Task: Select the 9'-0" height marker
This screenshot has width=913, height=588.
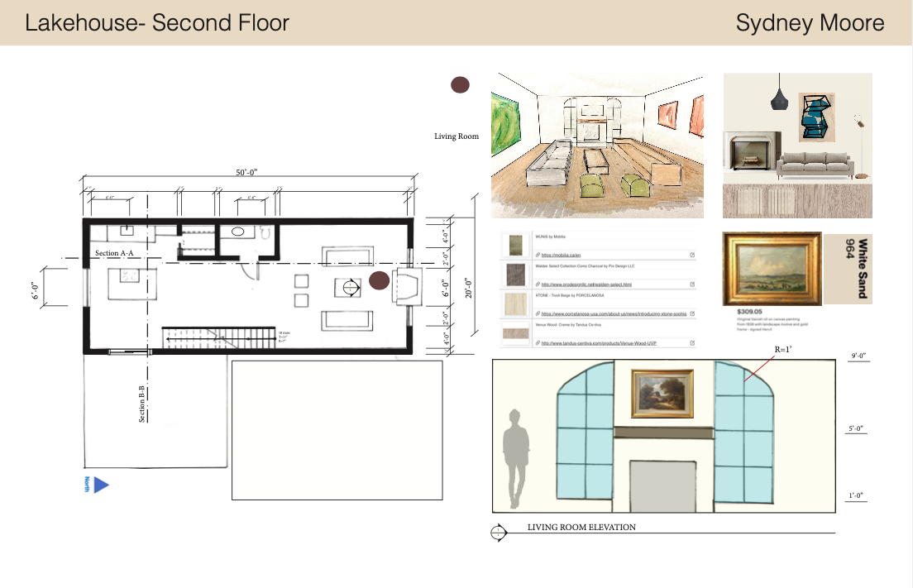Action: [x=858, y=356]
